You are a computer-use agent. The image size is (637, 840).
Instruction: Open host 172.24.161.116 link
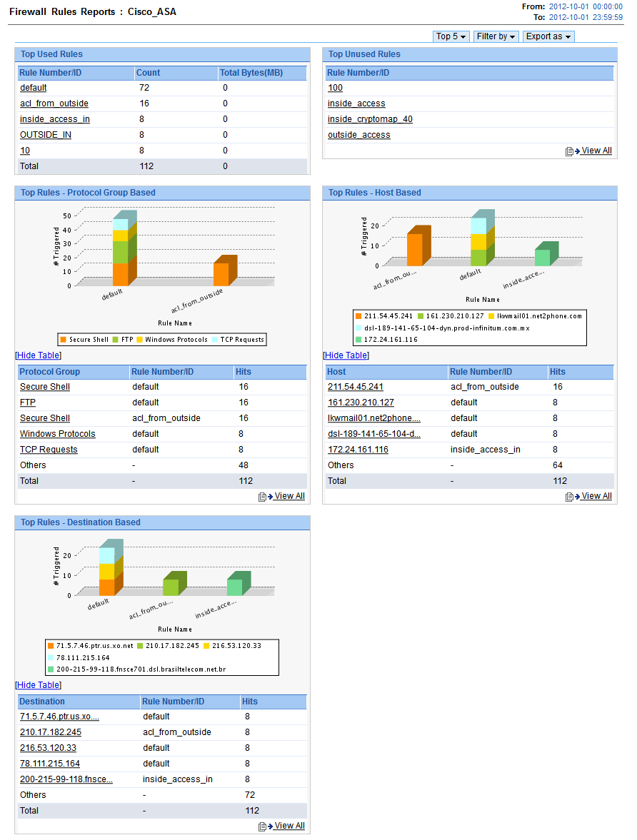358,450
